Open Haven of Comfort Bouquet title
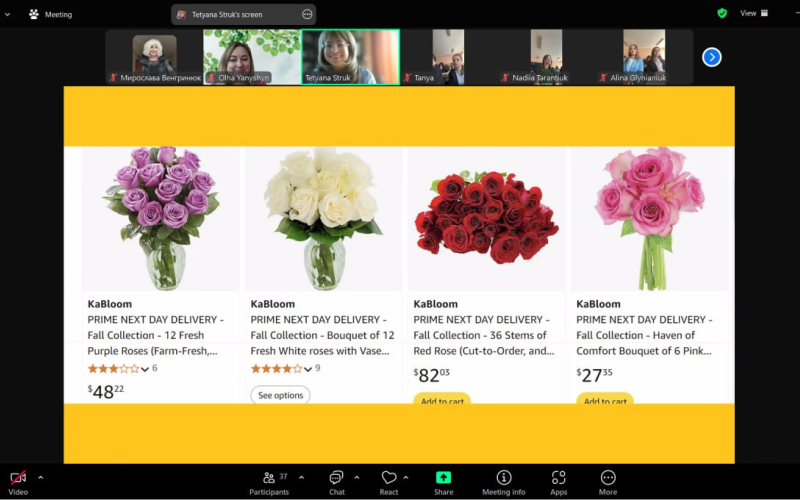The image size is (800, 500). [644, 335]
